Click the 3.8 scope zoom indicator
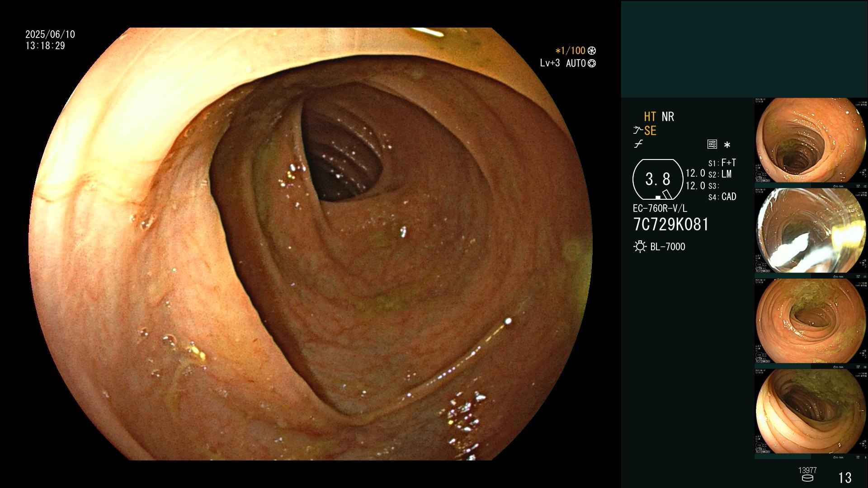 (x=658, y=179)
